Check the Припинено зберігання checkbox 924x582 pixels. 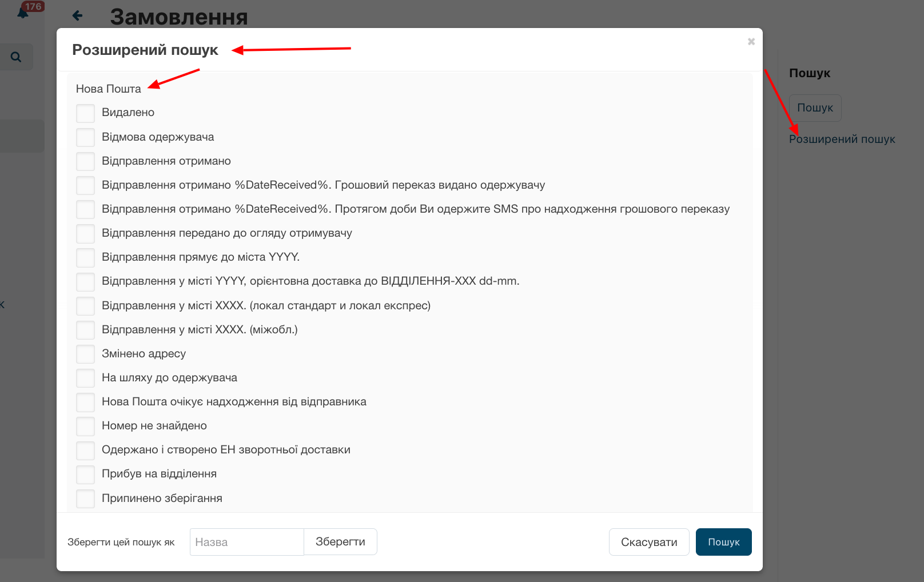pyautogui.click(x=86, y=499)
